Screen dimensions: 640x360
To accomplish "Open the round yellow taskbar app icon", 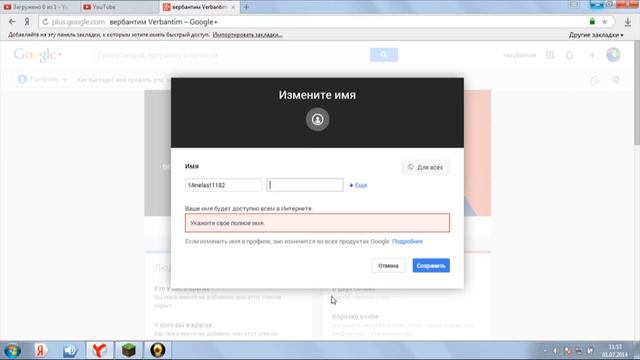I will [x=158, y=350].
